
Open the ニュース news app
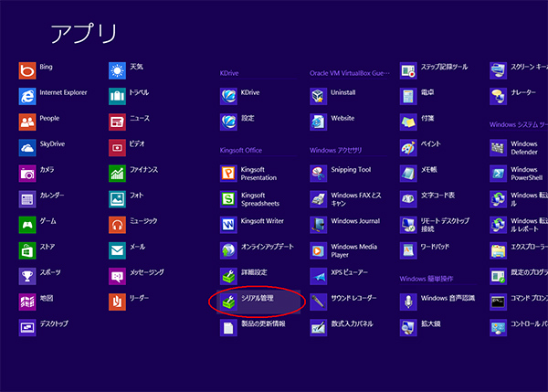tap(118, 122)
